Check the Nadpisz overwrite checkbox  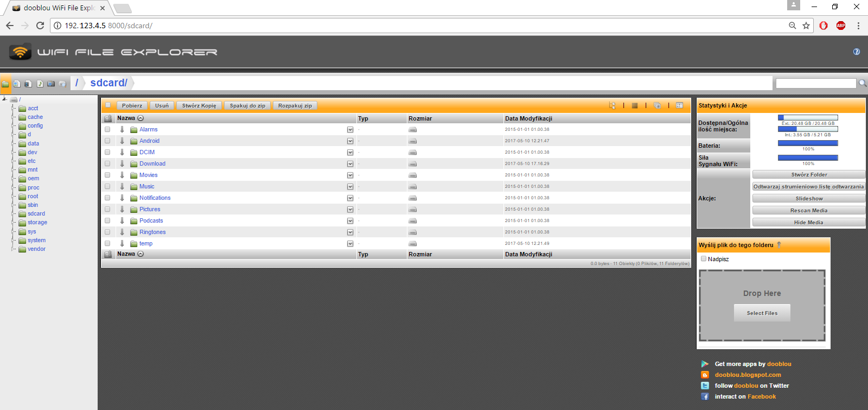click(704, 259)
